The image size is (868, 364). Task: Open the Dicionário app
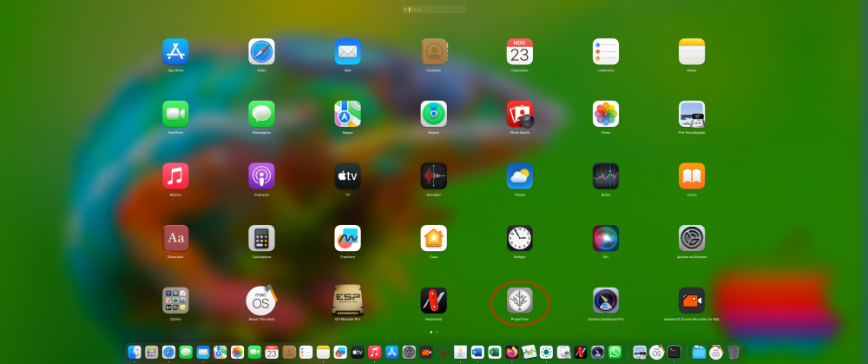175,238
